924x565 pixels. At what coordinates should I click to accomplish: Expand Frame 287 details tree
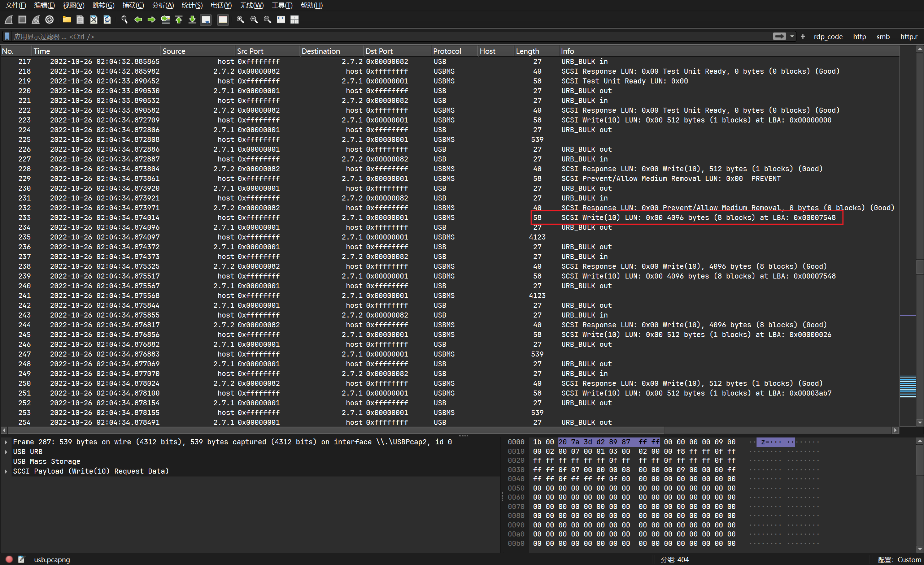6,442
